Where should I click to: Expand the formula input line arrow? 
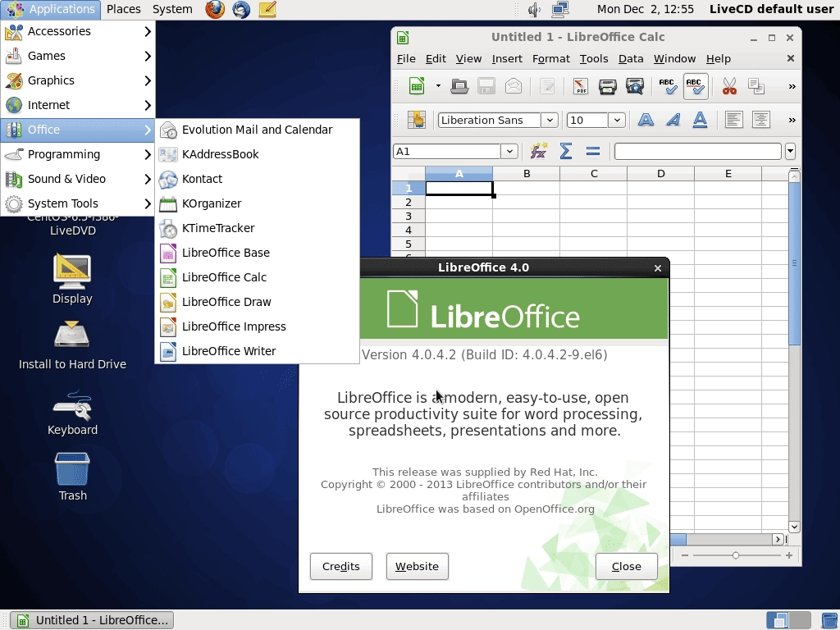(790, 152)
